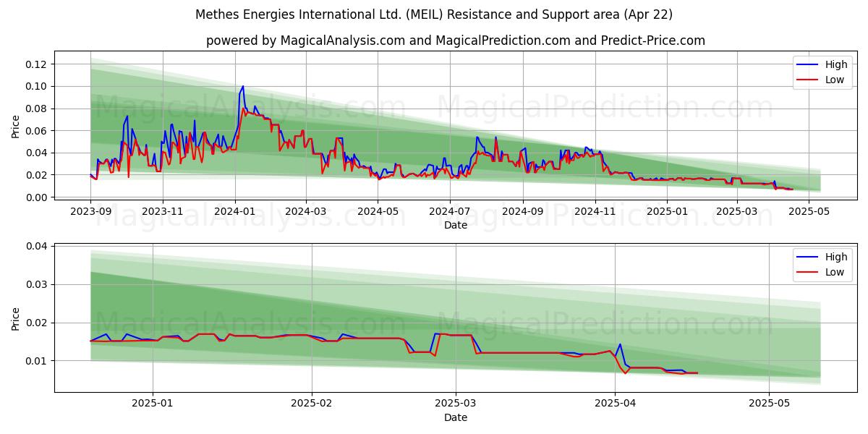The image size is (868, 434).
Task: Click the 0.00 price tick on top chart
Action: [36, 197]
